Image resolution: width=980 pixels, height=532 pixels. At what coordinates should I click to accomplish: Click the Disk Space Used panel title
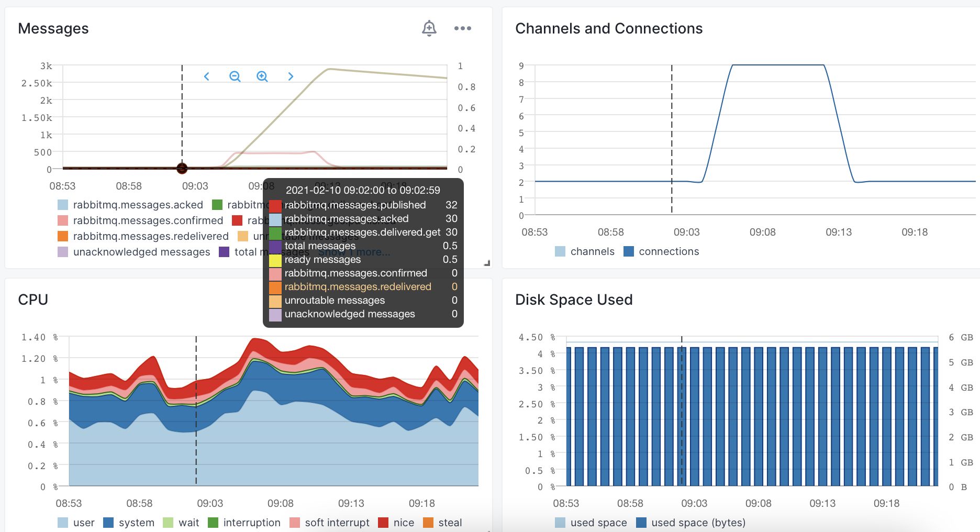(x=574, y=300)
